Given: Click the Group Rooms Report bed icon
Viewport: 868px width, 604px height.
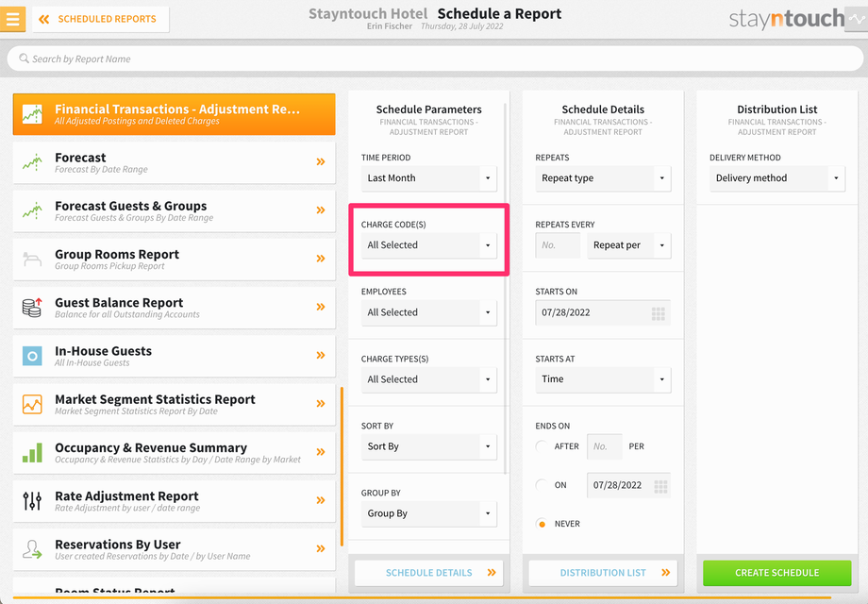Looking at the screenshot, I should (32, 259).
